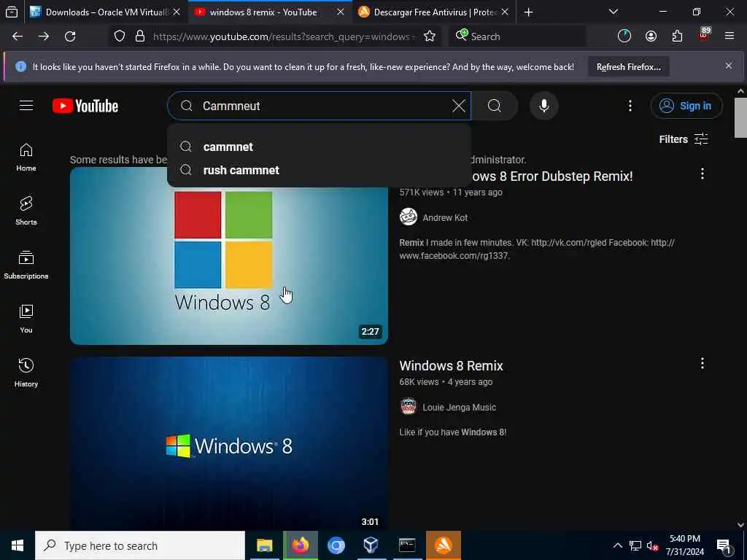
Task: Open the download progress toolbar icon
Action: [624, 36]
